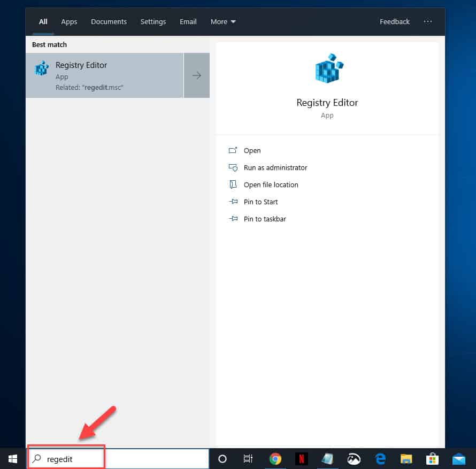Open the notepad-style taskbar app icon
The width and height of the screenshot is (476, 469).
[327, 459]
